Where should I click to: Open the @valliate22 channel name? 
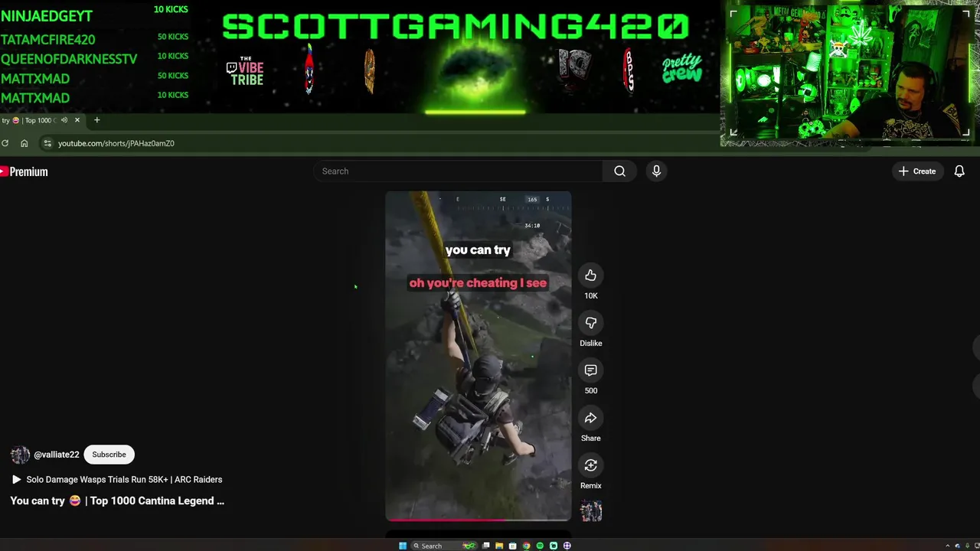tap(57, 455)
